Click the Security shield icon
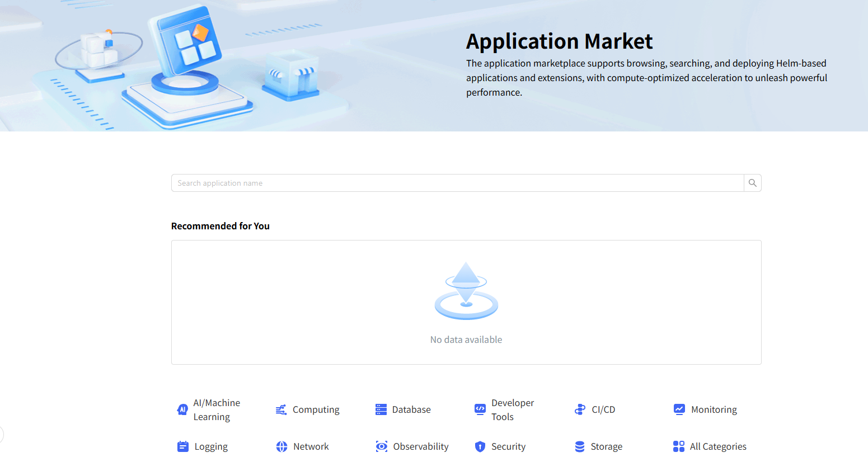 pos(480,446)
